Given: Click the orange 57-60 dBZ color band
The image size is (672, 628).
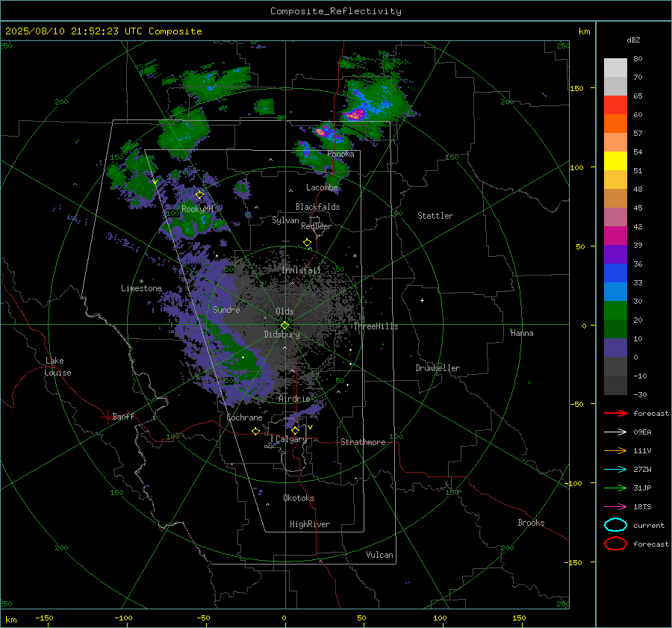Looking at the screenshot, I should coord(615,124).
